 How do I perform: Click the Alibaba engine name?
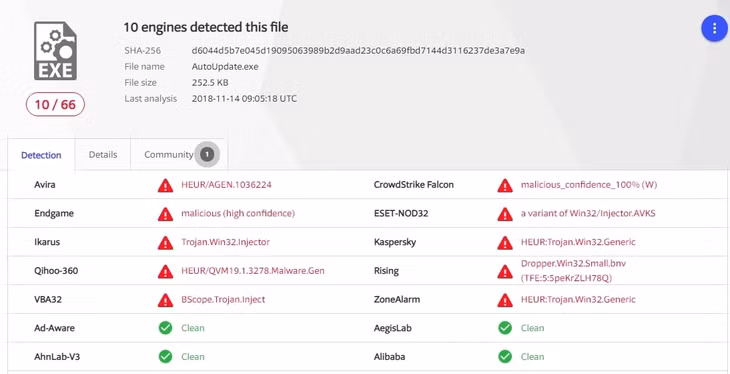tap(389, 357)
